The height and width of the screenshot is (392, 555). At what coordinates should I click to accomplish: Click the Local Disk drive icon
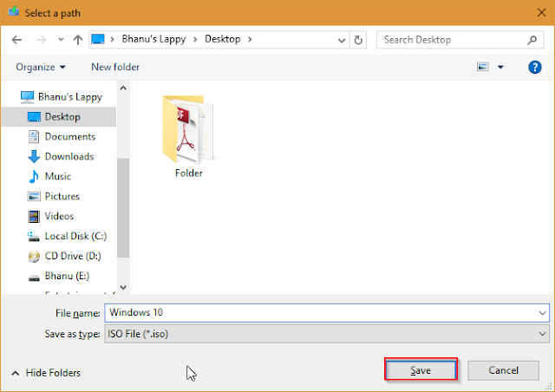(33, 236)
